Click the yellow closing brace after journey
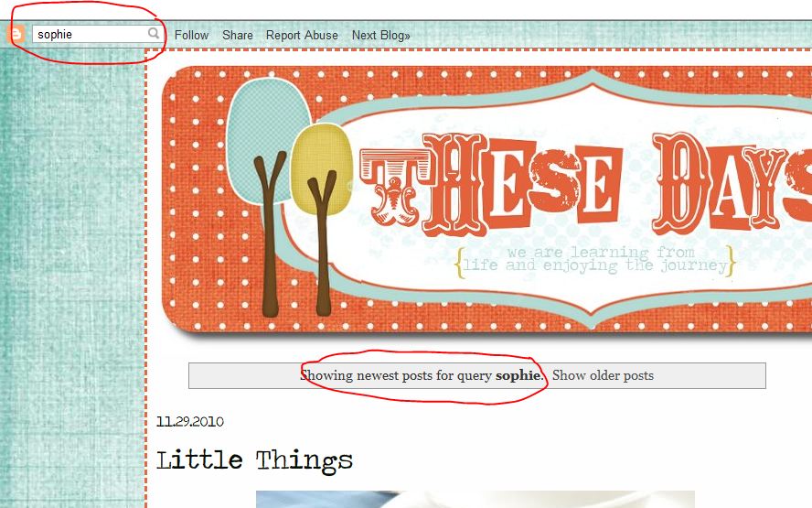Screen dimensions: 812x508 point(731,261)
